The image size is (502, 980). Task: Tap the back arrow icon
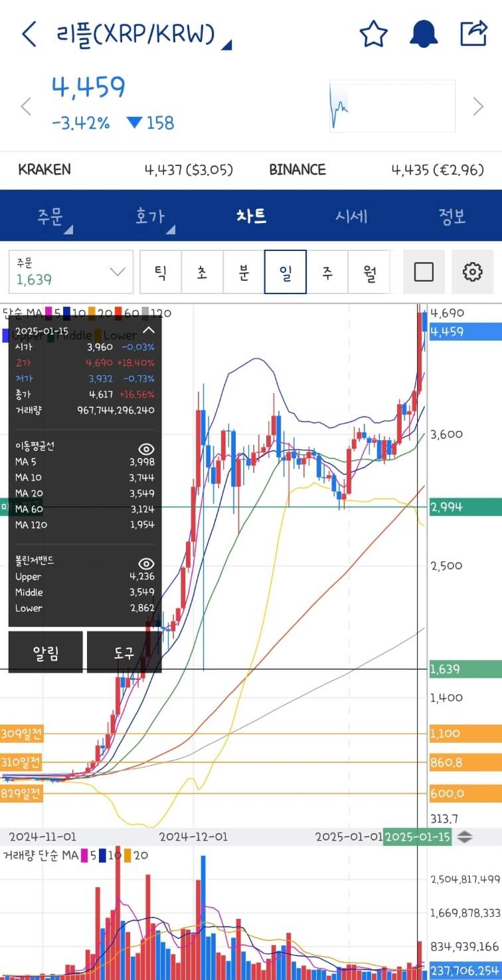(x=29, y=34)
